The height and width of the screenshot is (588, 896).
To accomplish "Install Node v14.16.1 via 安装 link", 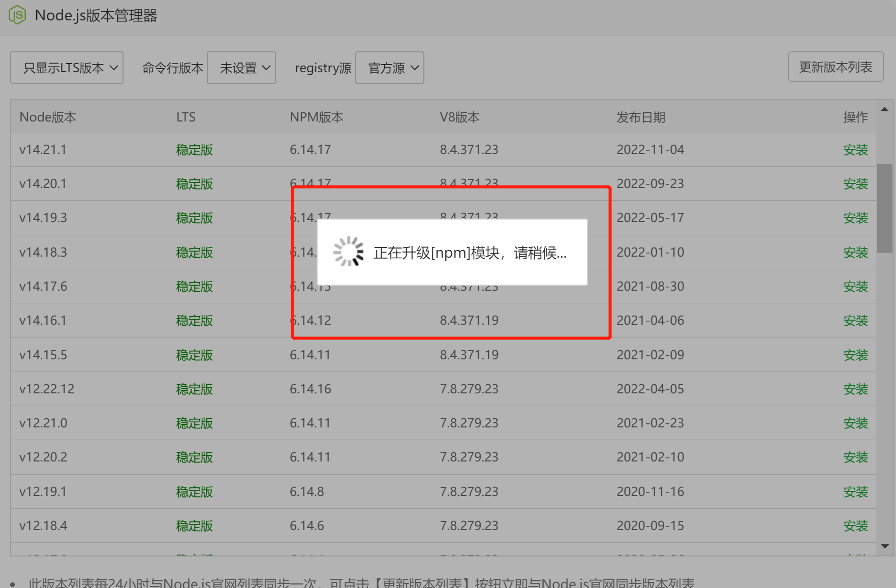I will point(855,321).
